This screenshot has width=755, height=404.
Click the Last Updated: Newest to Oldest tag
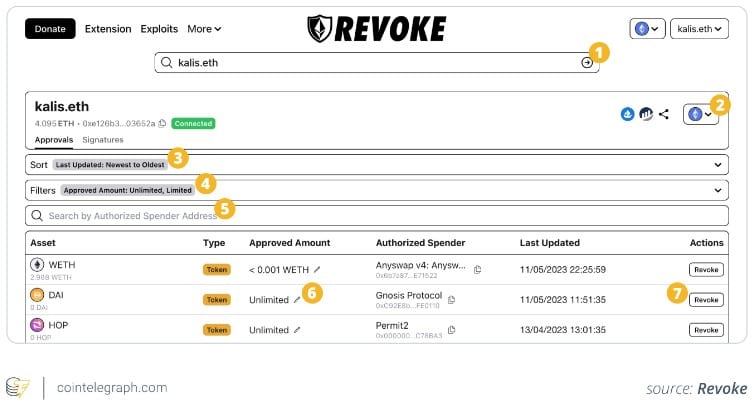pyautogui.click(x=110, y=165)
